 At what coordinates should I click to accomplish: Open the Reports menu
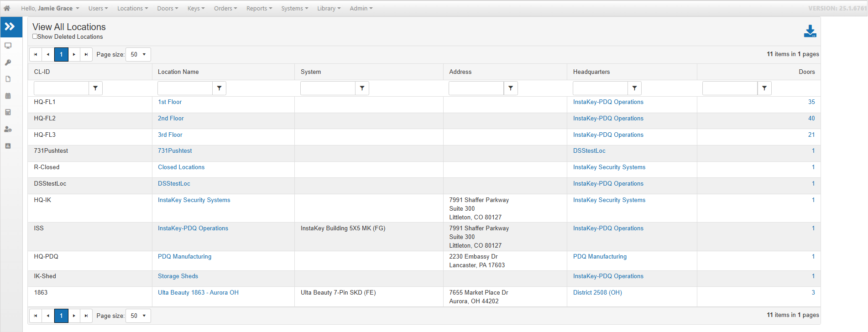259,8
